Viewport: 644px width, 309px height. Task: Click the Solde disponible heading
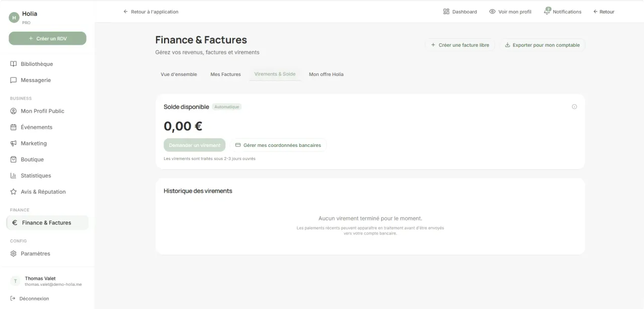pos(186,107)
